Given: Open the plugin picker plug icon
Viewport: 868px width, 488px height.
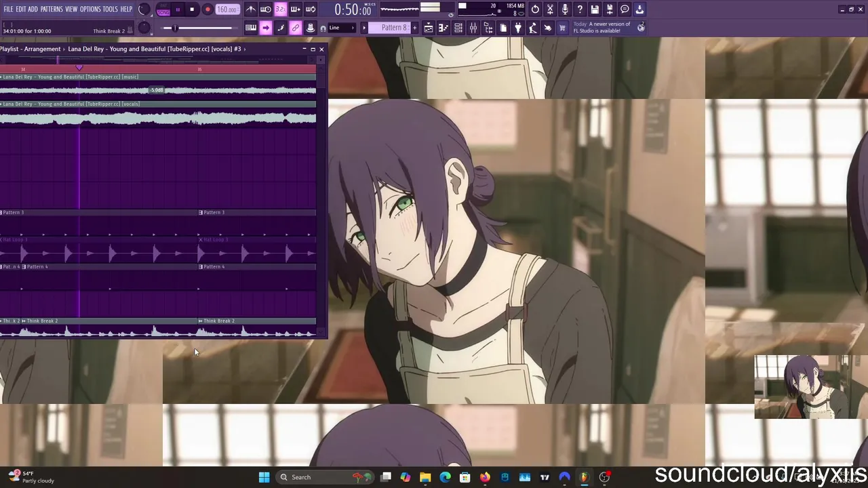Looking at the screenshot, I should pyautogui.click(x=518, y=28).
